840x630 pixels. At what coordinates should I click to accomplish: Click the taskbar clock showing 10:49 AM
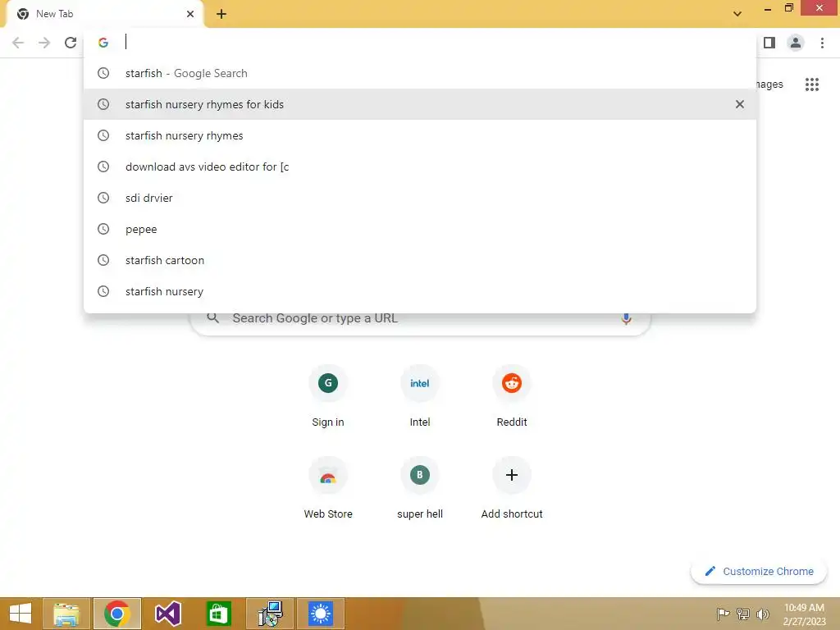coord(804,614)
